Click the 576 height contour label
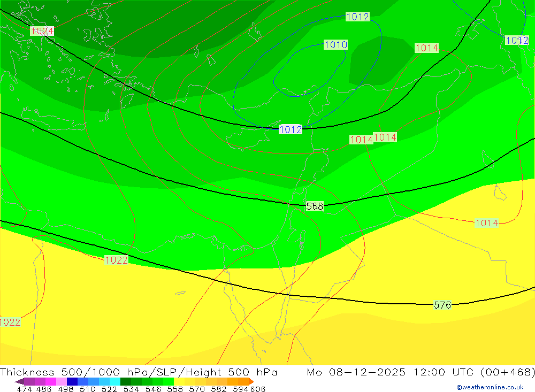This screenshot has width=535, height=392. (x=442, y=305)
